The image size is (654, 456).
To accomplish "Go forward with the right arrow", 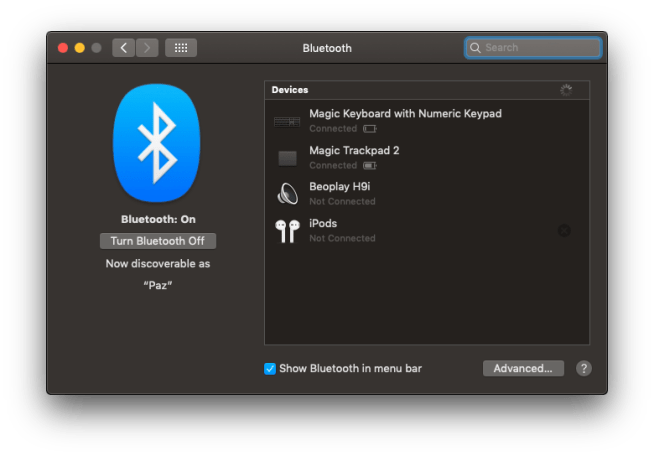I will coord(147,47).
